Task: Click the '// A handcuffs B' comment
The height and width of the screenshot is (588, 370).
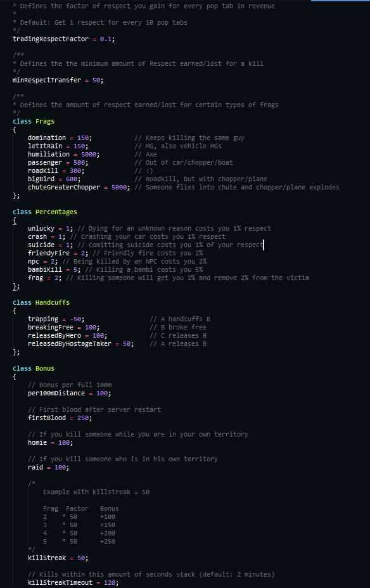Action: [180, 319]
